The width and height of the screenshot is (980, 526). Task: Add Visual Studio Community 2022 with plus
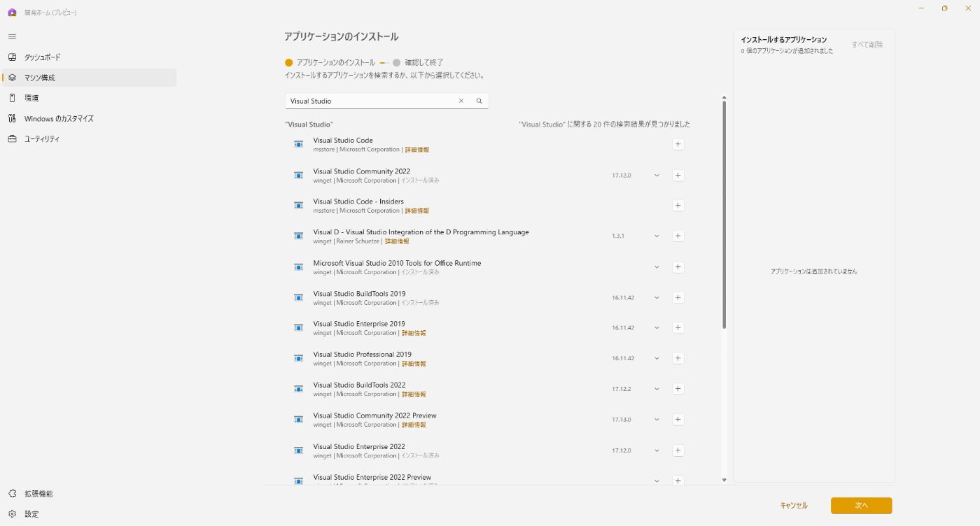coord(678,175)
